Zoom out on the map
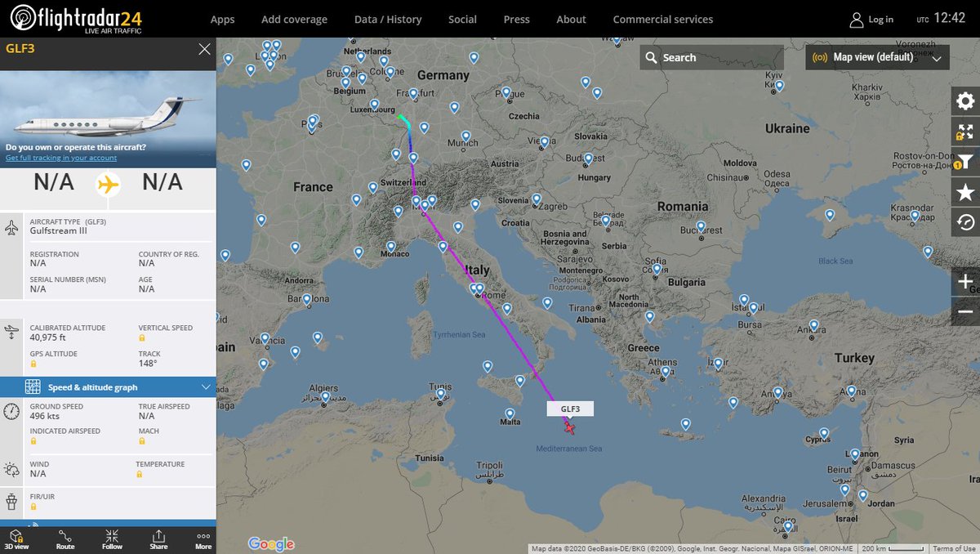Screen dimensions: 980x554 point(965,312)
